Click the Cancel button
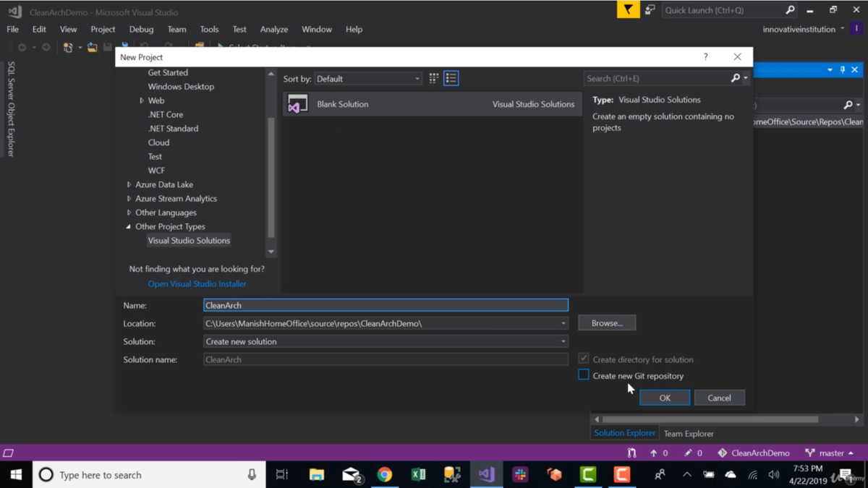This screenshot has width=868, height=488. tap(719, 398)
